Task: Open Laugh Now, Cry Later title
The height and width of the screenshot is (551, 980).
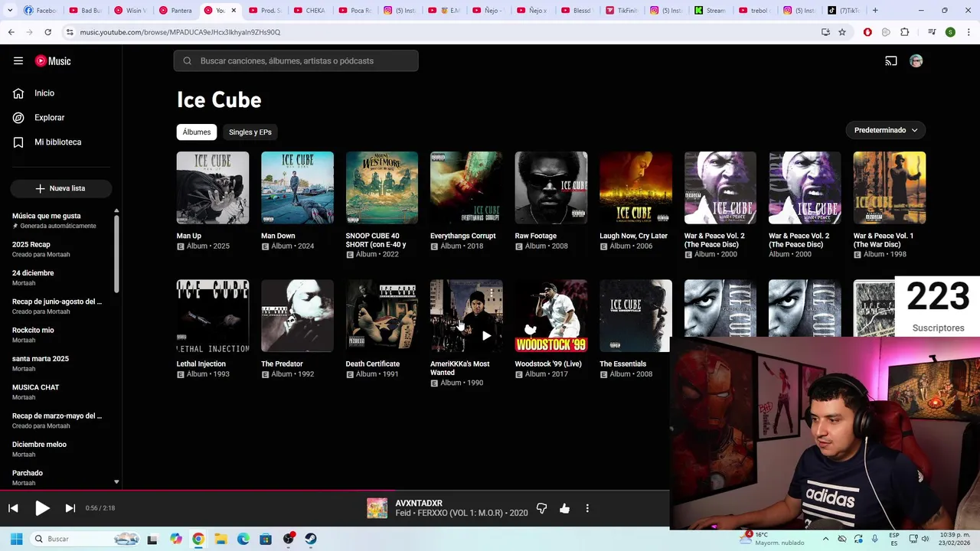Action: click(633, 236)
